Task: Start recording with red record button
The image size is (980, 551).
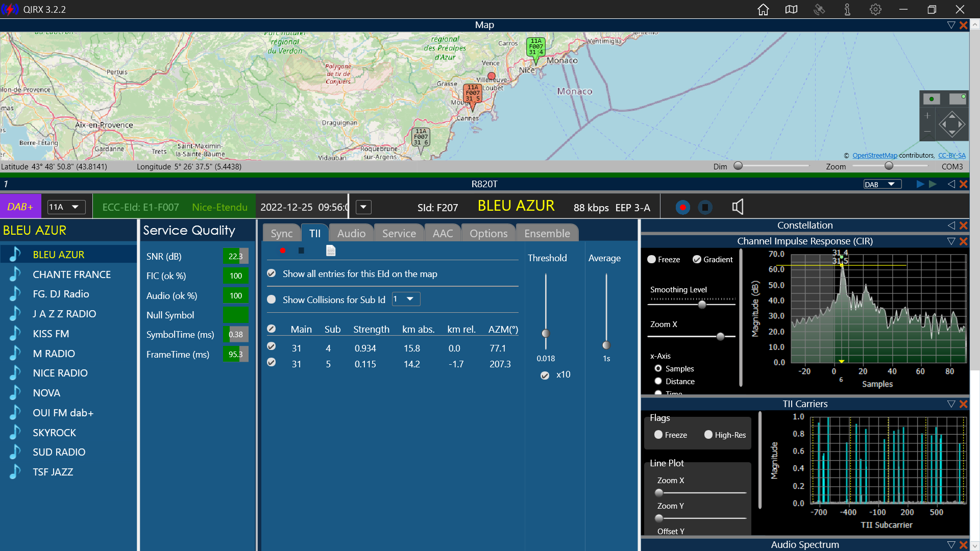Action: pyautogui.click(x=682, y=207)
